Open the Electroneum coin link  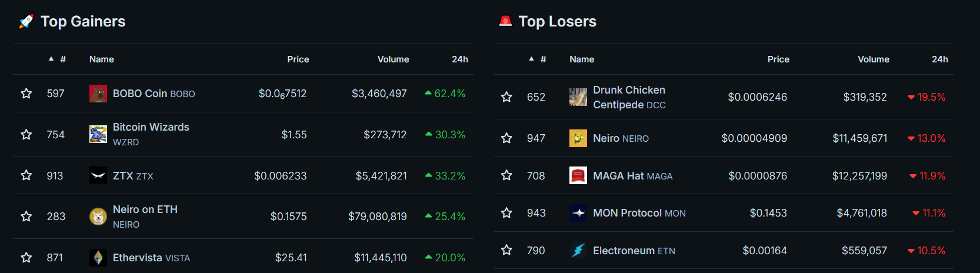click(624, 251)
